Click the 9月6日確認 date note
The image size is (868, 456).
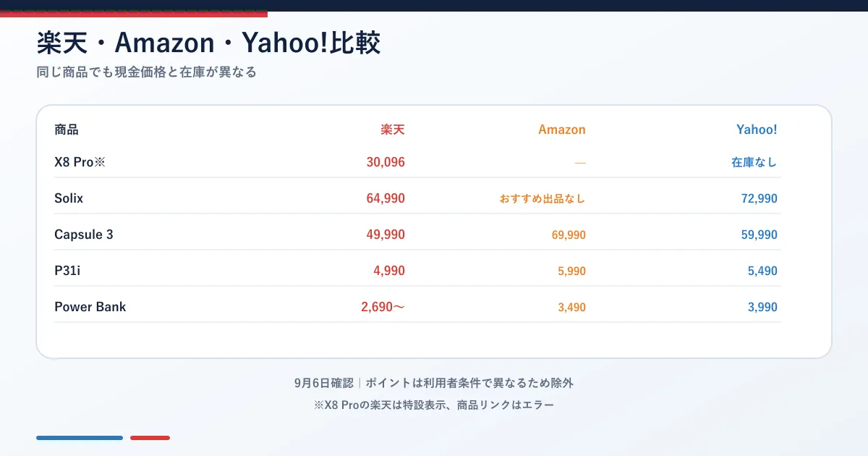[x=324, y=383]
